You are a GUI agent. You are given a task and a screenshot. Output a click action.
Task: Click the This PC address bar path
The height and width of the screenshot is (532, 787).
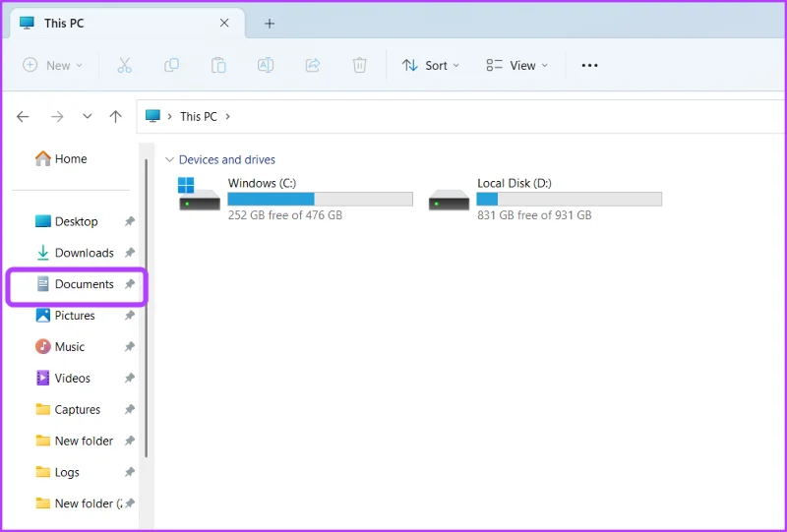199,117
